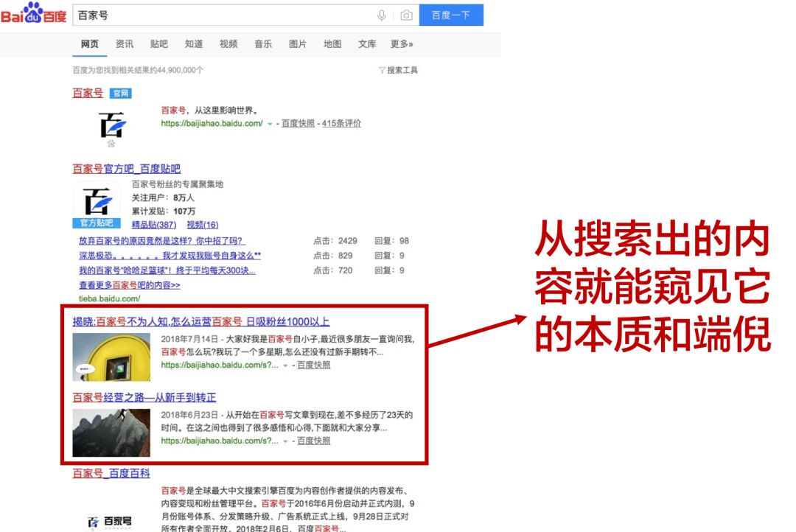796x532 pixels.
Task: Expand the arrow beside the 经营之路 result URL
Action: tap(285, 441)
